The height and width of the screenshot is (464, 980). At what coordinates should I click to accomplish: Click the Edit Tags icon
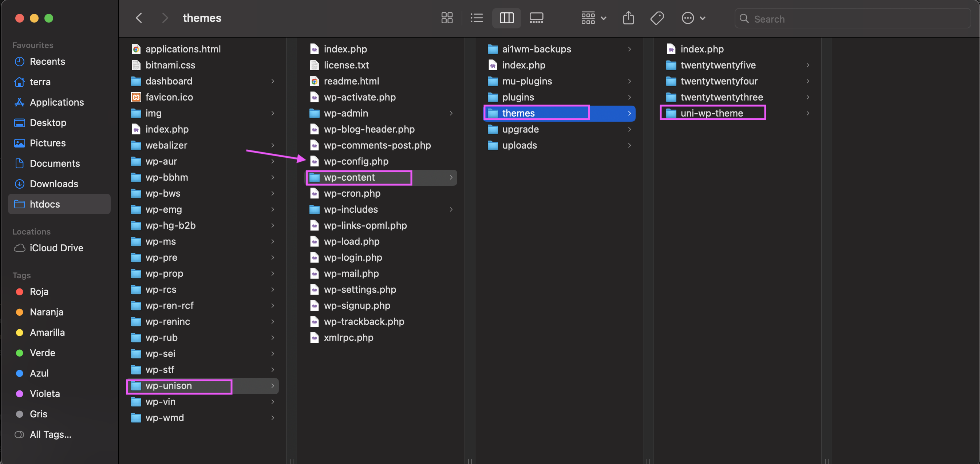point(657,18)
